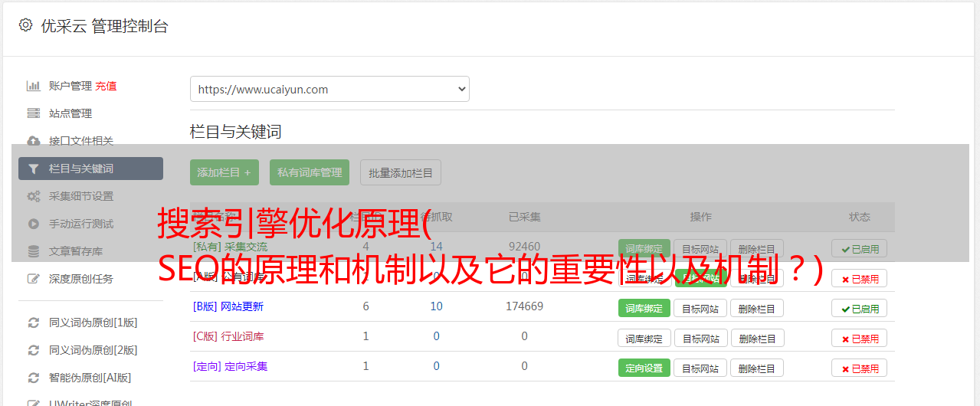
Task: Click 词库绑定 in the 采集交流 row
Action: click(x=644, y=248)
